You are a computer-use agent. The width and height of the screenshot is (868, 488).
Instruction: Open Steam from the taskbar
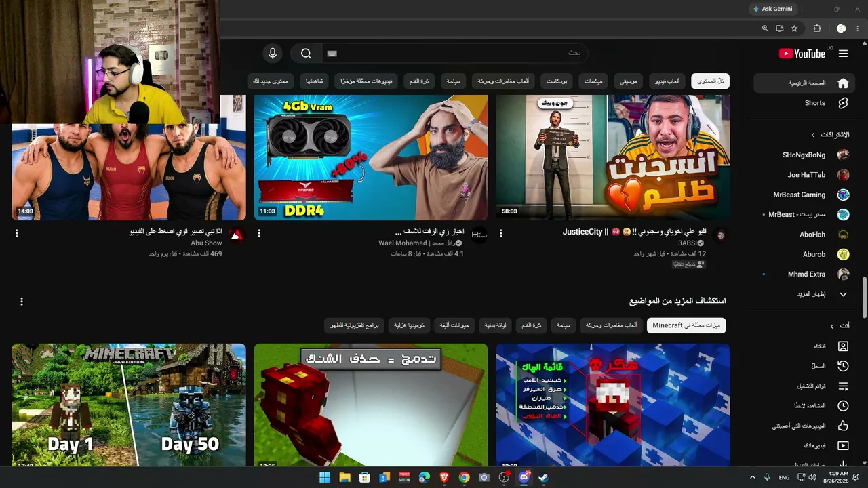tap(543, 477)
